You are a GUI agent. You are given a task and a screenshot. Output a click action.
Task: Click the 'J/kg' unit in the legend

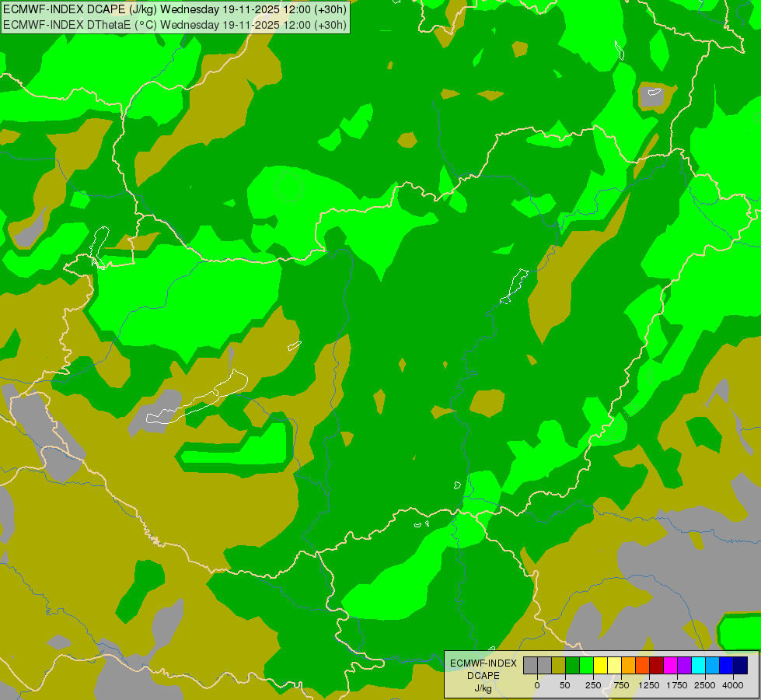pyautogui.click(x=483, y=689)
